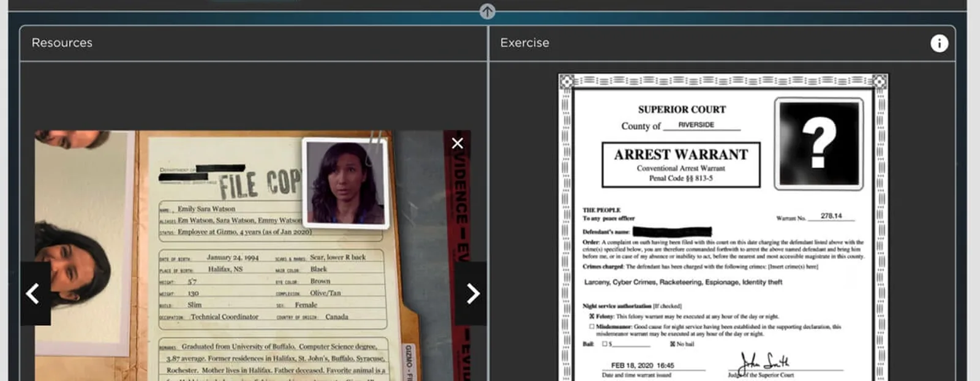Click the Resources panel header
The width and height of the screenshot is (980, 381).
point(254,43)
